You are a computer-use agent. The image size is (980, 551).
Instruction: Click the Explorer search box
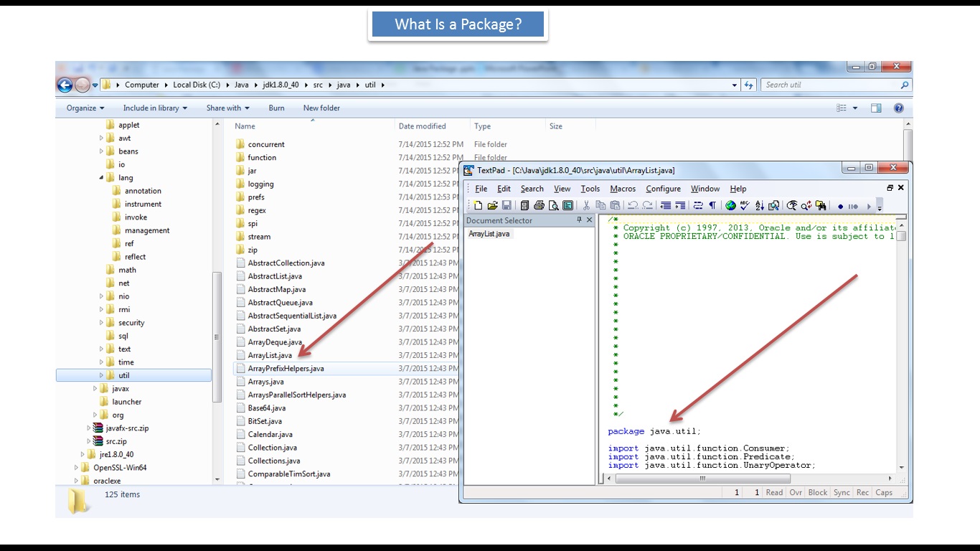coord(836,85)
